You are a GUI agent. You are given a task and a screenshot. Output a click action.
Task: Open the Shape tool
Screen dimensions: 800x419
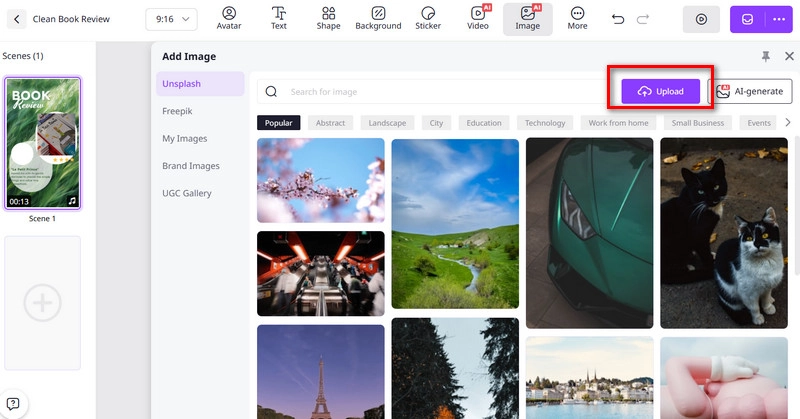pos(328,18)
